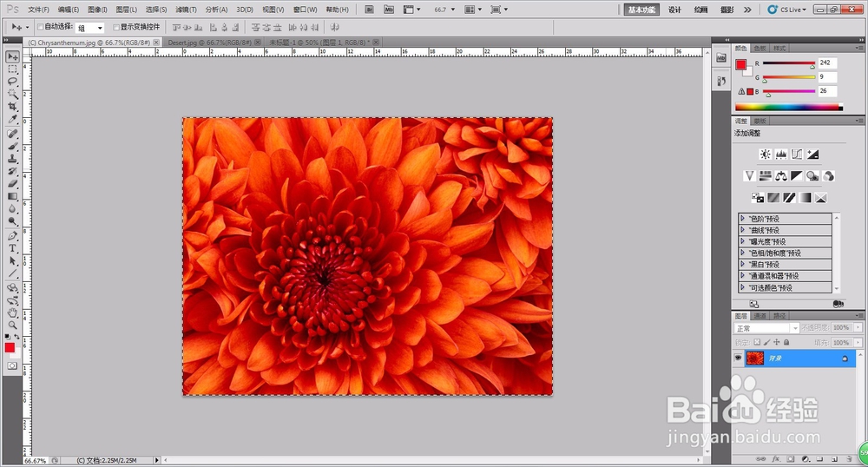Open the opacity 100% arrow
The width and height of the screenshot is (868, 467).
click(858, 327)
